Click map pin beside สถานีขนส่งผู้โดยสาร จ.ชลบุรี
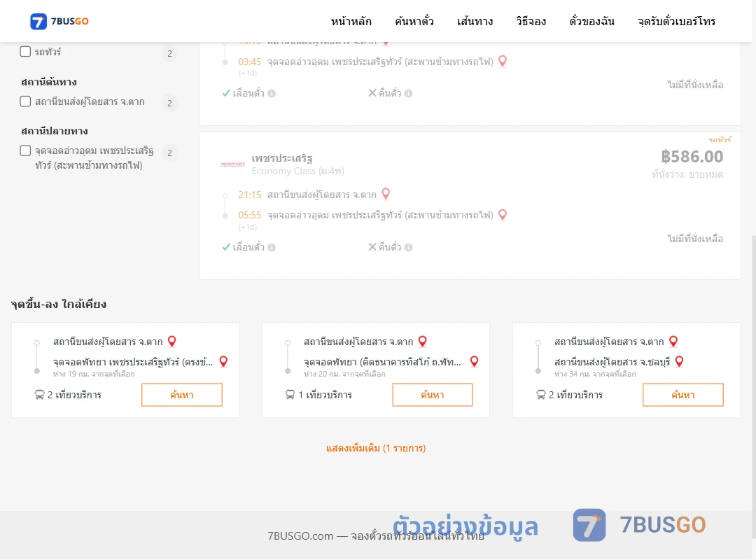Screen dimensions: 756x560 point(679,362)
